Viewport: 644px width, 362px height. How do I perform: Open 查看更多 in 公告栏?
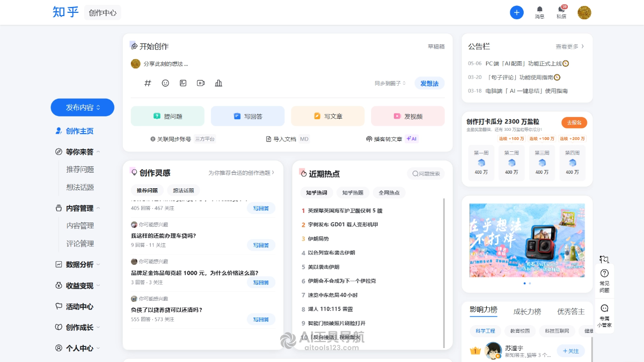point(570,47)
